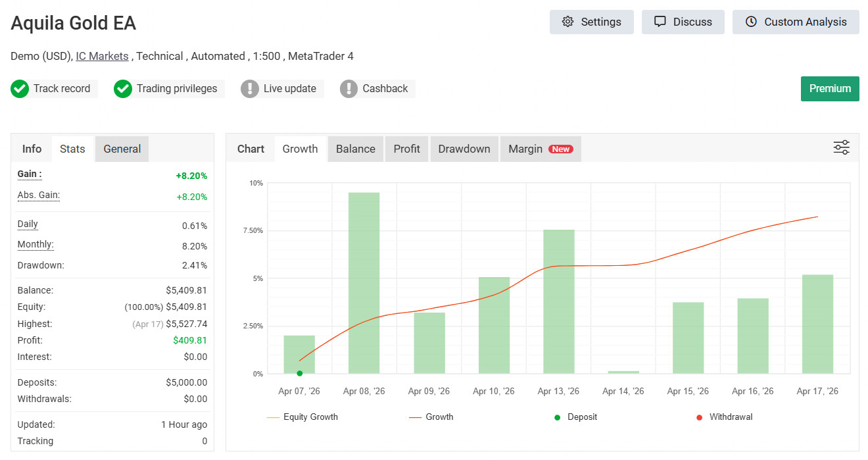
Task: Click the Apr 15 growth bar
Action: (x=688, y=338)
